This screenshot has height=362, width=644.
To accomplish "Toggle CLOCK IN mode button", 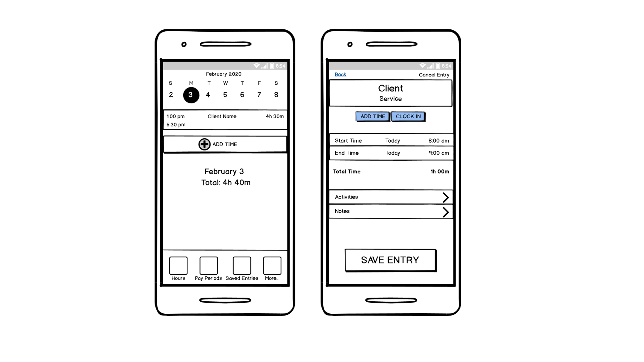I will 408,116.
